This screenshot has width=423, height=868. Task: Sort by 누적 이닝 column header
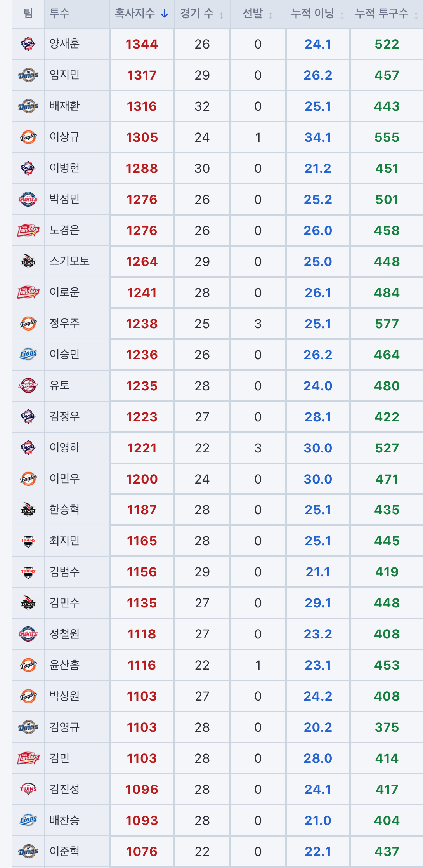coord(318,14)
